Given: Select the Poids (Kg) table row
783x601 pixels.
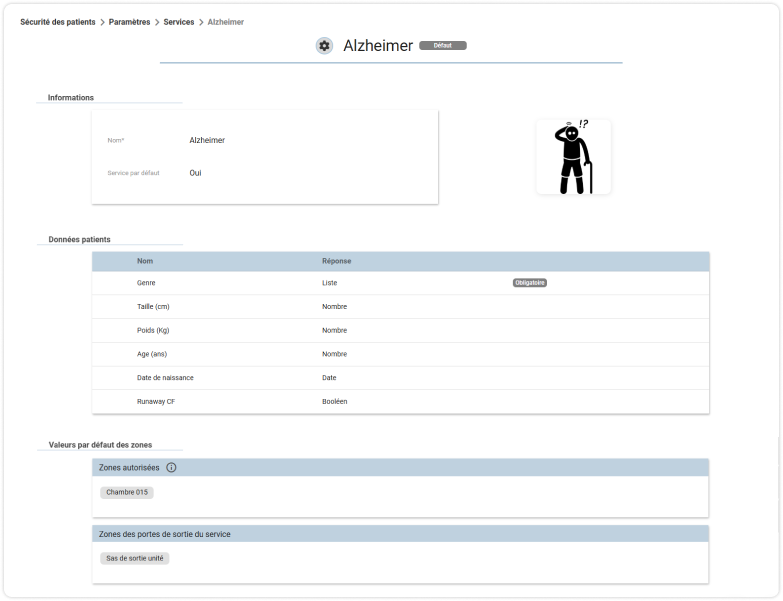Looking at the screenshot, I should [x=400, y=330].
